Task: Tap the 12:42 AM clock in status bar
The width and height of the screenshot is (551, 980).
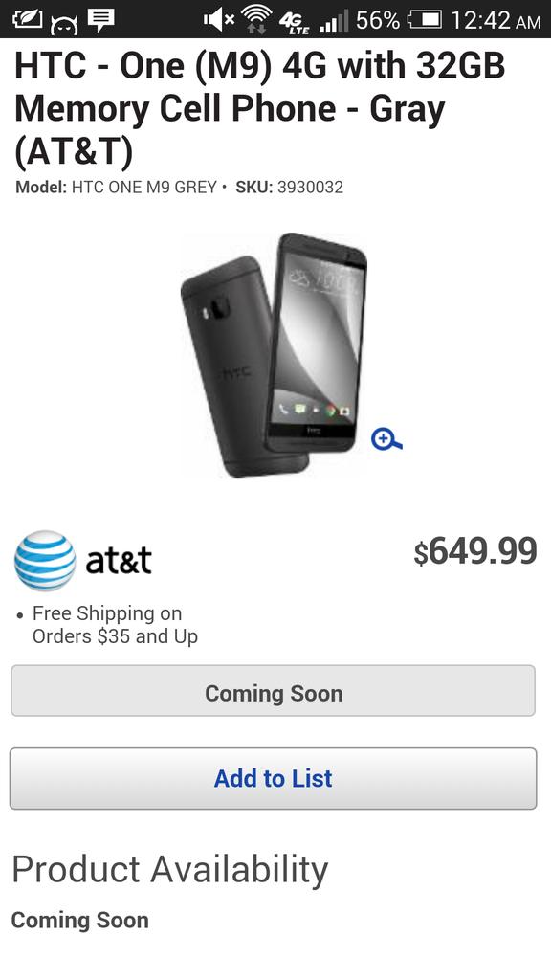Action: click(495, 20)
